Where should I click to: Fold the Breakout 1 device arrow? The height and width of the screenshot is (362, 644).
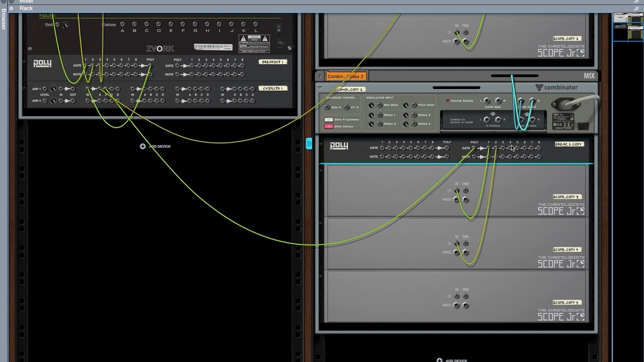(x=24, y=62)
